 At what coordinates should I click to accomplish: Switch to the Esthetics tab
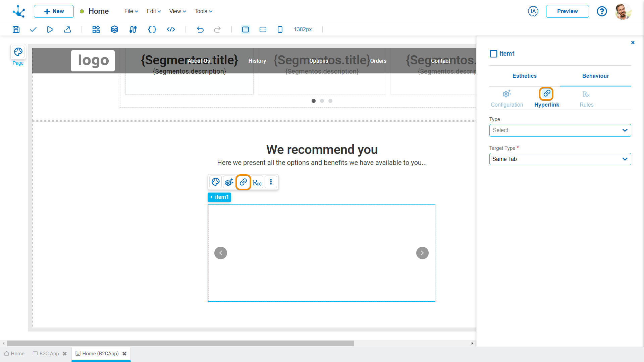(524, 75)
